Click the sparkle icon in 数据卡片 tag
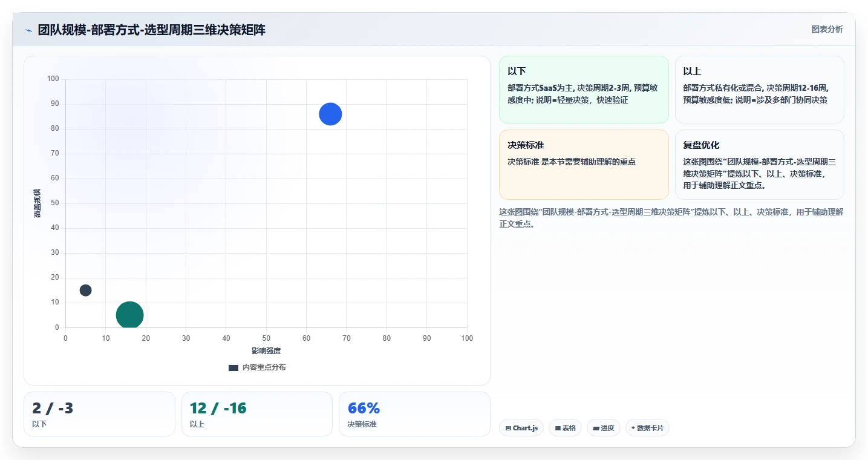868x460 pixels. [x=633, y=428]
